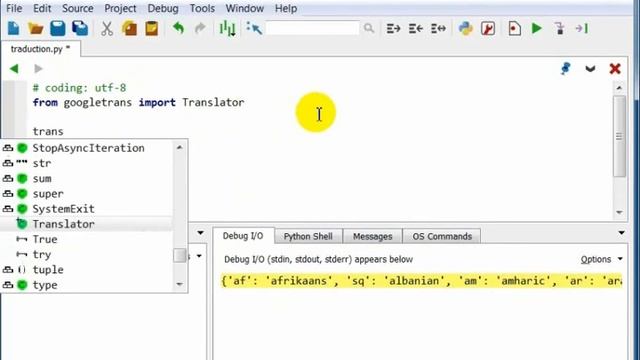Choose StopAsyncIteration from autocomplete list

[x=87, y=148]
